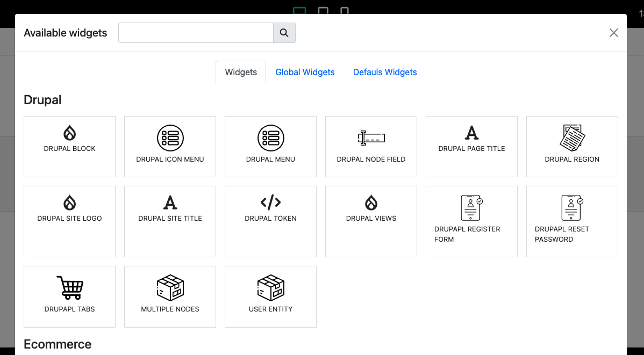Choose the Drupapl Reset Password widget
The width and height of the screenshot is (644, 355).
click(572, 222)
